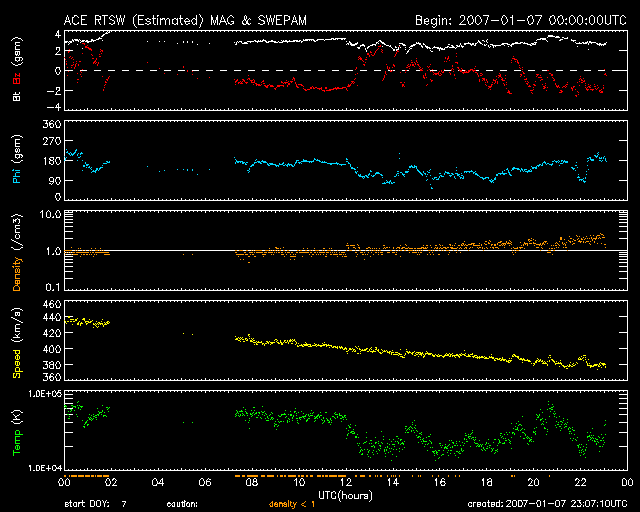Select the '360' tick on the Speed axis

(52, 377)
